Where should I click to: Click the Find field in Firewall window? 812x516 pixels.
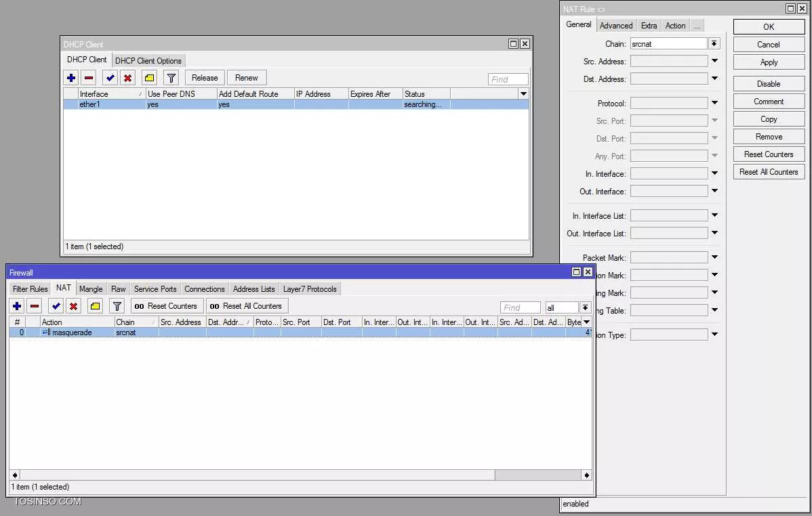point(521,307)
